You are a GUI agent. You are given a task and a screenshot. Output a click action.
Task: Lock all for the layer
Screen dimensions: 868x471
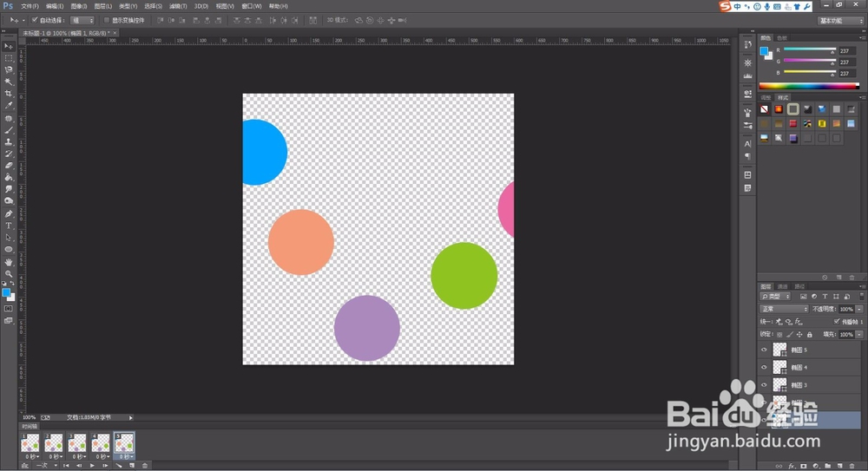click(809, 334)
